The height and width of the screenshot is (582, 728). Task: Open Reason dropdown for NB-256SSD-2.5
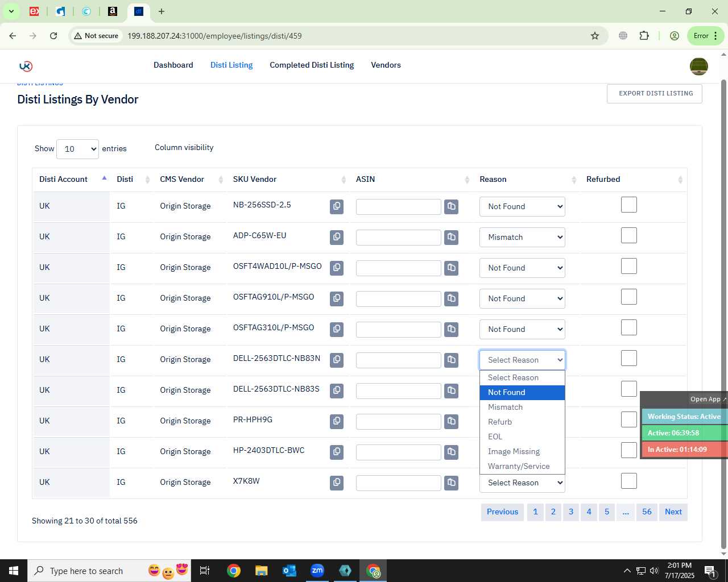pos(522,206)
